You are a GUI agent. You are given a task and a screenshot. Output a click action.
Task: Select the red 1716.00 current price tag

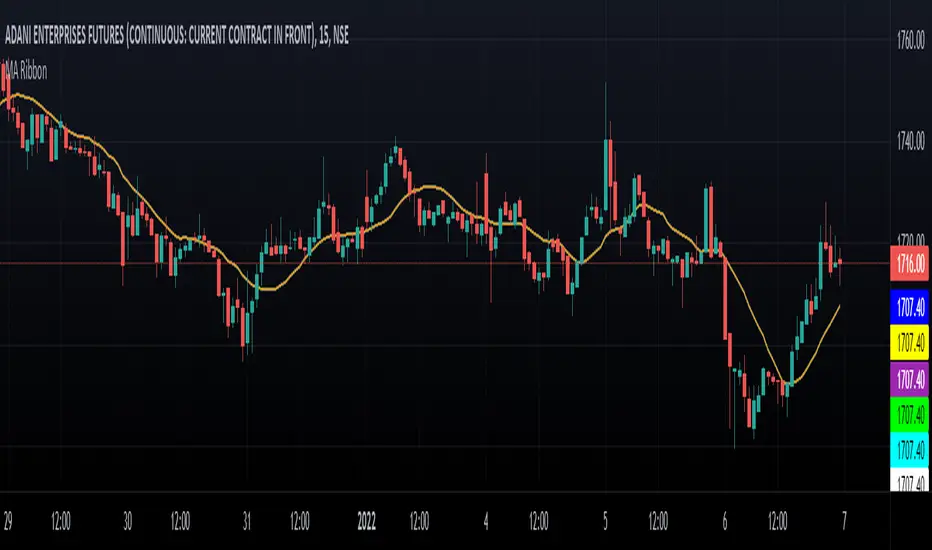coord(909,263)
